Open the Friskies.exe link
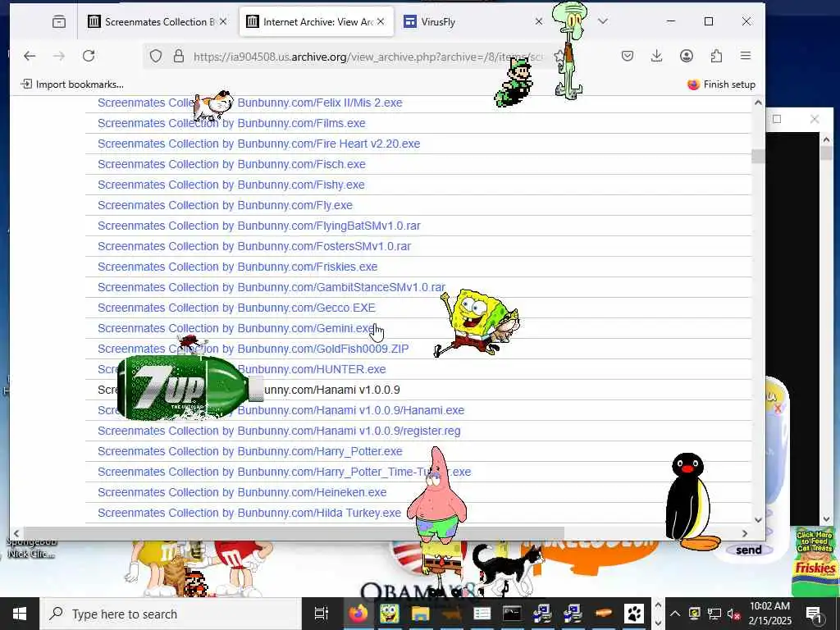Viewport: 840px width, 630px height. pos(237,267)
